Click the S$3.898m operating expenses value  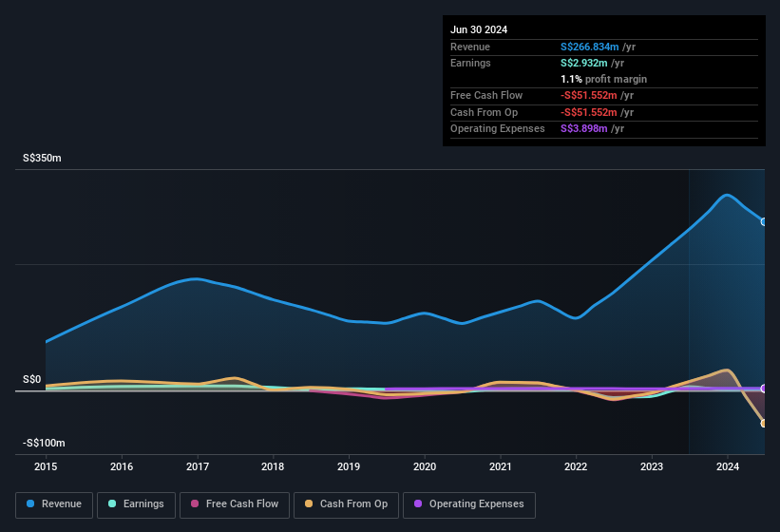click(584, 128)
